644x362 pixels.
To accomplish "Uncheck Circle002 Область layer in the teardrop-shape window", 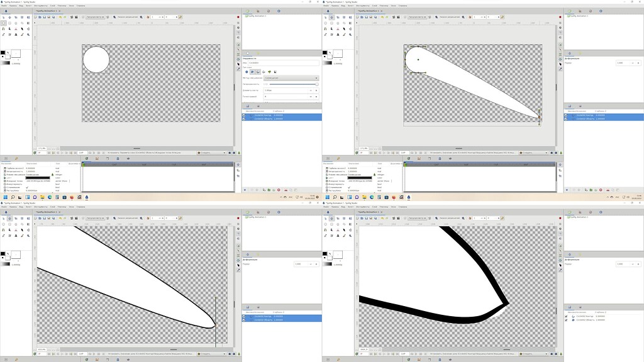I will tap(566, 119).
